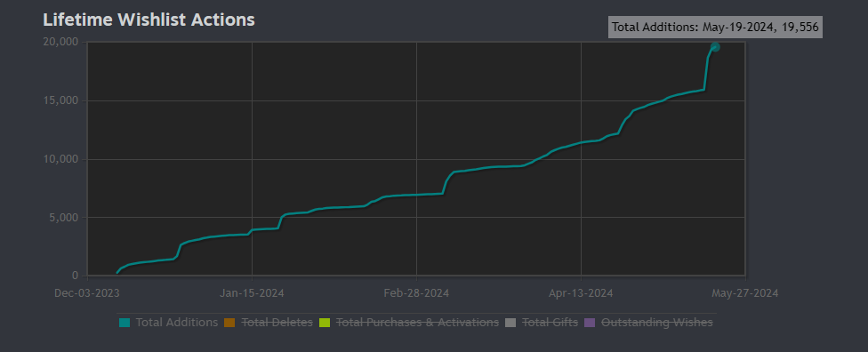Click the highlighted May-19-2024 data point

click(x=715, y=47)
